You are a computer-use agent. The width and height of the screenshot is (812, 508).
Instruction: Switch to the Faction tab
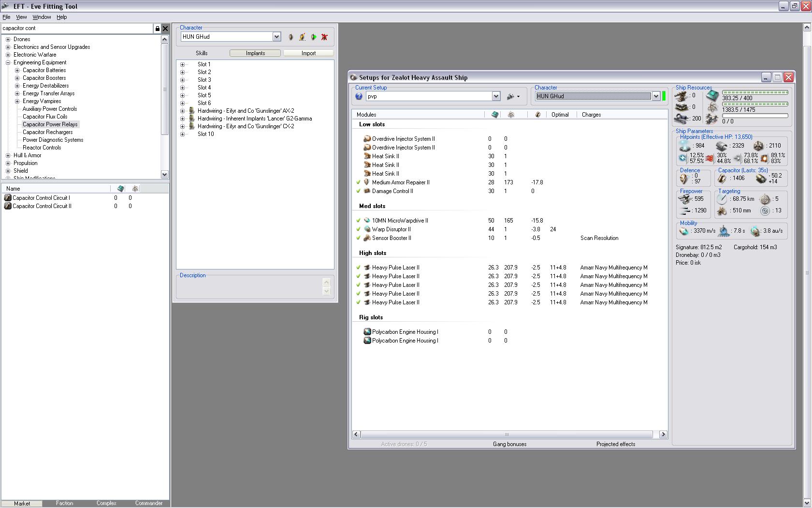(x=64, y=503)
